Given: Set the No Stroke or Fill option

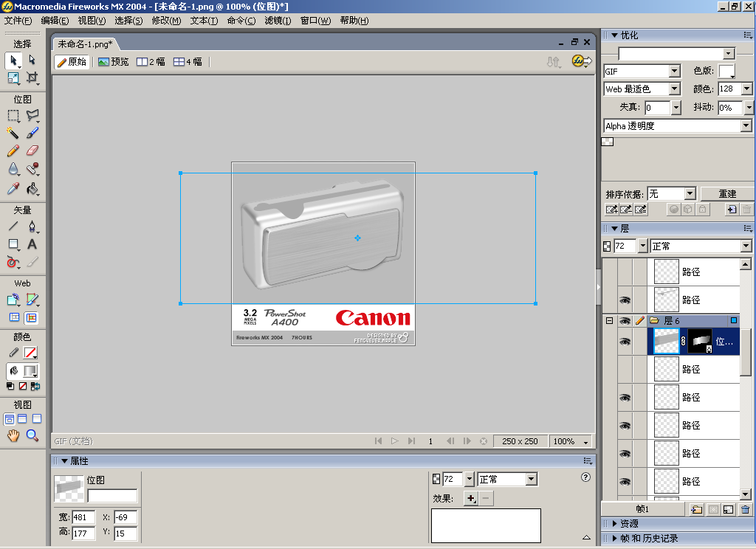Looking at the screenshot, I should tap(23, 386).
